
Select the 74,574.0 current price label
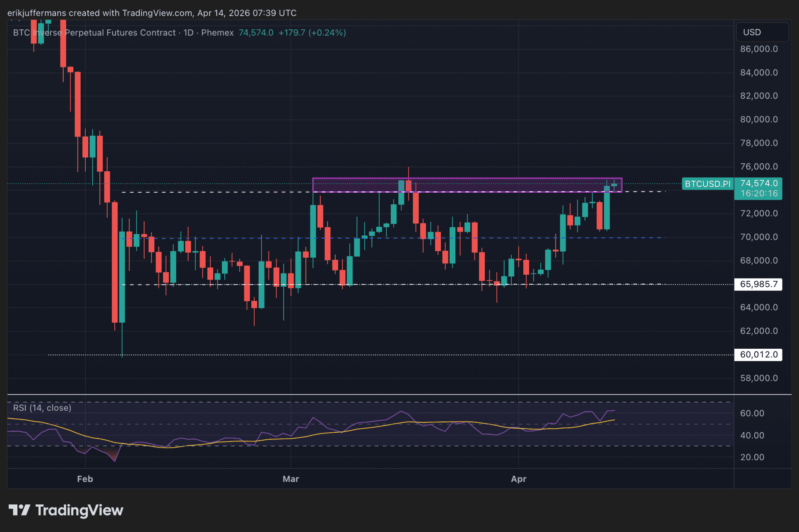click(x=758, y=183)
